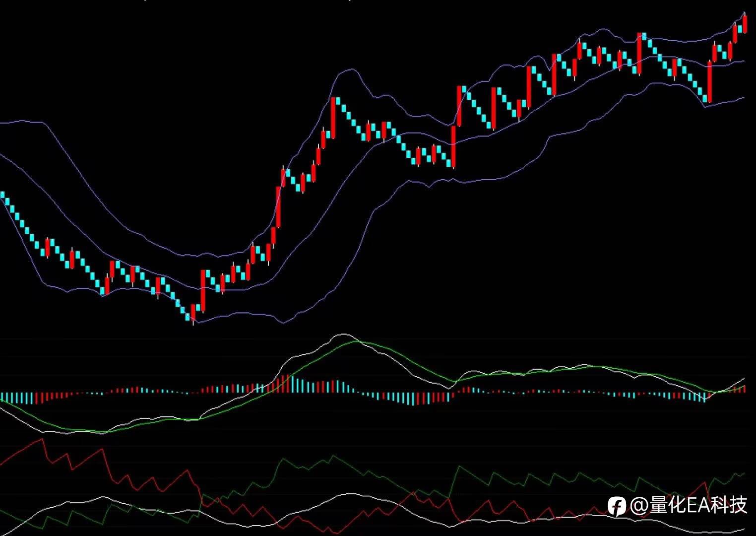Click the left start of the upper Bollinger band
The width and height of the screenshot is (756, 536).
pyautogui.click(x=2, y=122)
